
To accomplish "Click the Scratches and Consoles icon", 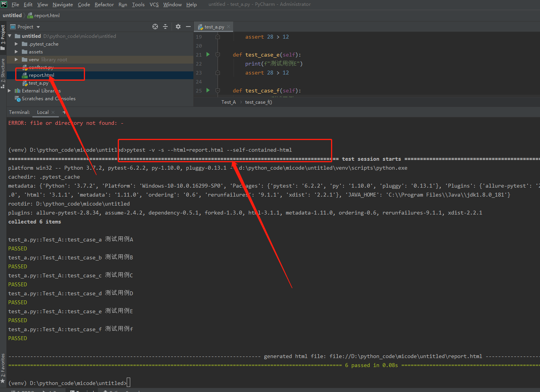I will 18,99.
